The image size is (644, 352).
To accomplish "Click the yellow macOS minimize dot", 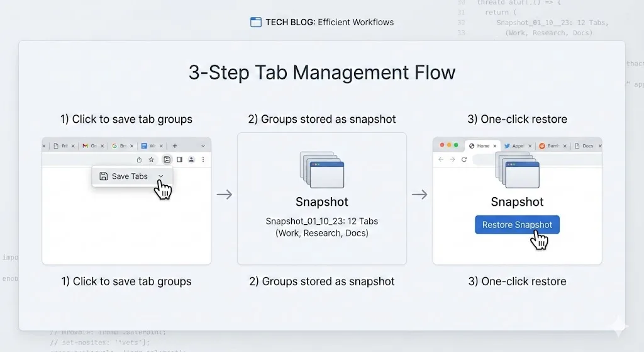I will point(449,145).
